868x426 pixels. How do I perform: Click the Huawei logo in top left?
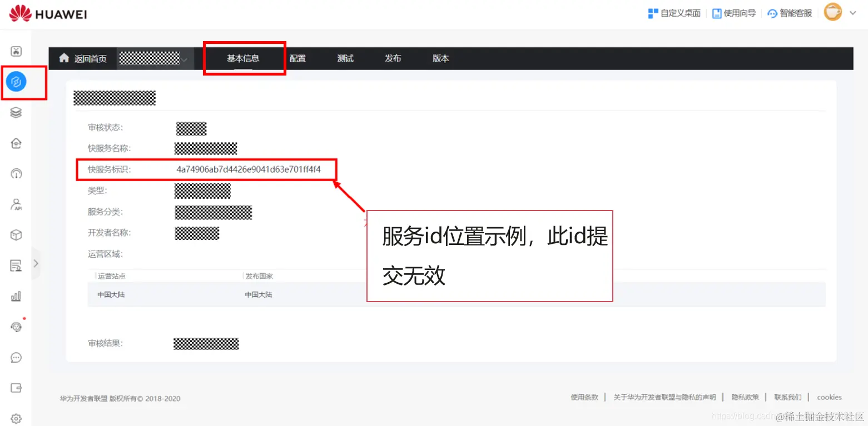(x=47, y=13)
